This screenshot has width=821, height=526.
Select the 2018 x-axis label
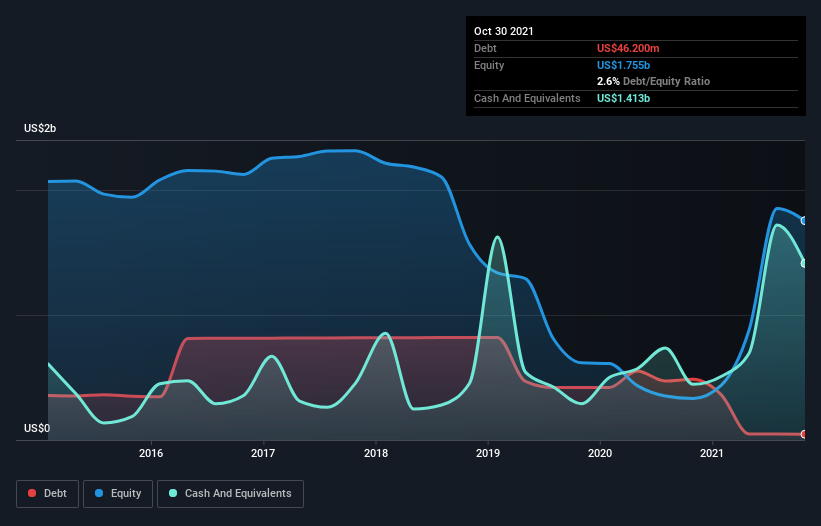coord(376,453)
